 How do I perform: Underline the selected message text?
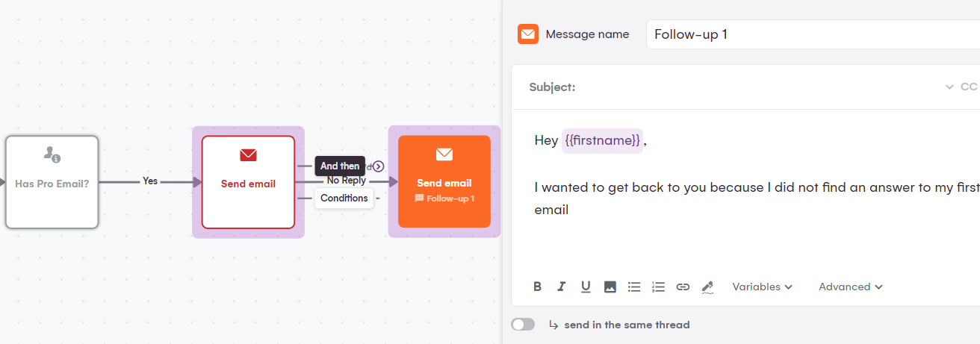(x=586, y=287)
